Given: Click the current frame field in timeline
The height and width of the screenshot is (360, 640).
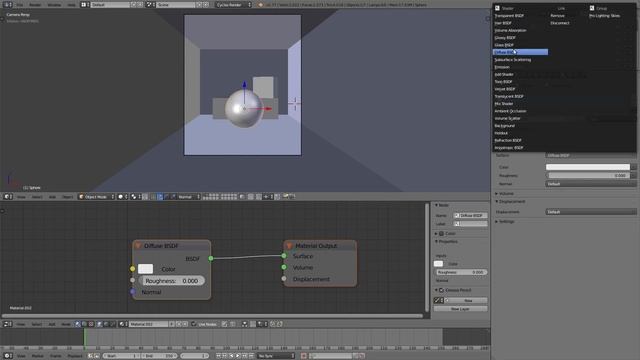Looking at the screenshot, I should (x=195, y=356).
